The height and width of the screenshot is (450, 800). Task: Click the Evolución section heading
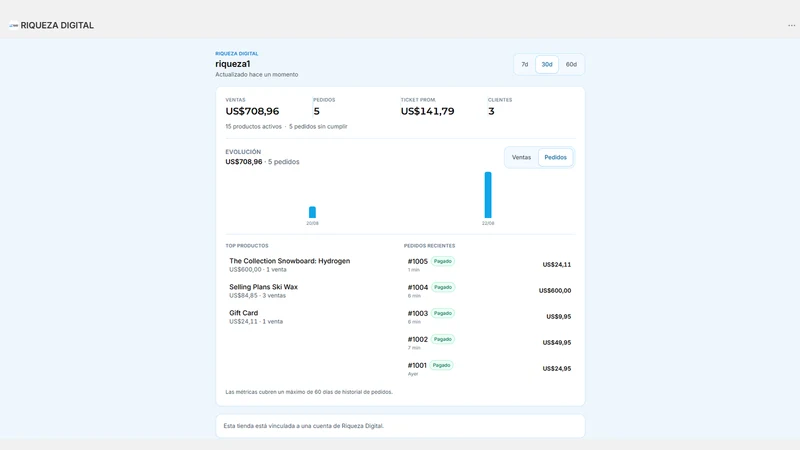click(243, 152)
